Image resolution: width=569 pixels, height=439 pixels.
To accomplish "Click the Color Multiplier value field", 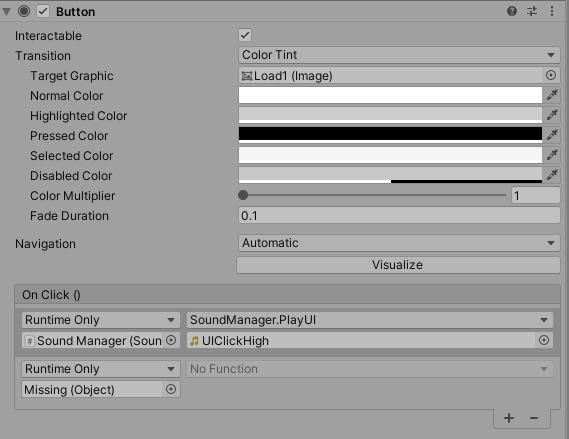I will (x=536, y=196).
